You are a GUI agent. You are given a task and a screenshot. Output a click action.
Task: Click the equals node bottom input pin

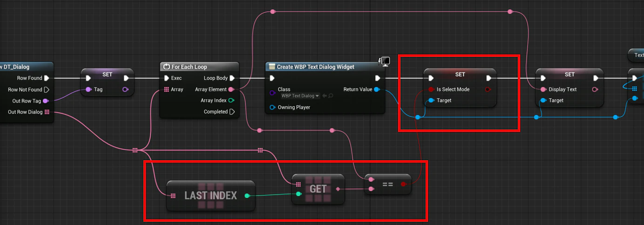pos(371,189)
